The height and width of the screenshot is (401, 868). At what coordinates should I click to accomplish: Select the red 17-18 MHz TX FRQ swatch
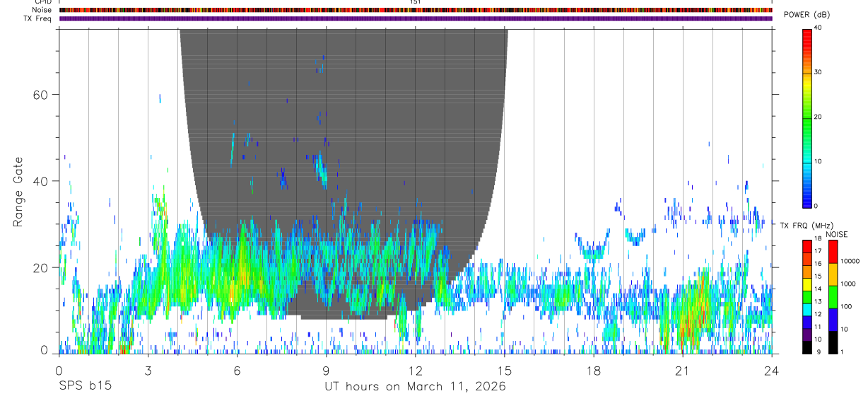point(807,246)
